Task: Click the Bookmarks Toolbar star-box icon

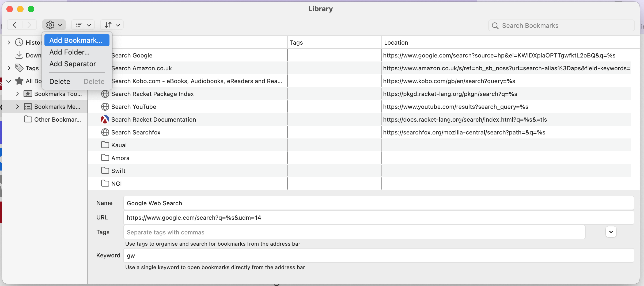Action: pyautogui.click(x=28, y=94)
